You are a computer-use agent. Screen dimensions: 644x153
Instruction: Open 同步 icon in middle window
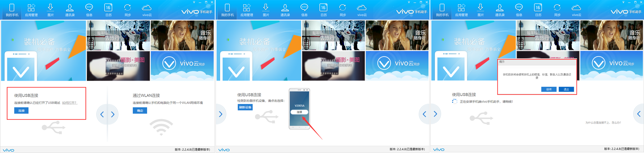(343, 10)
